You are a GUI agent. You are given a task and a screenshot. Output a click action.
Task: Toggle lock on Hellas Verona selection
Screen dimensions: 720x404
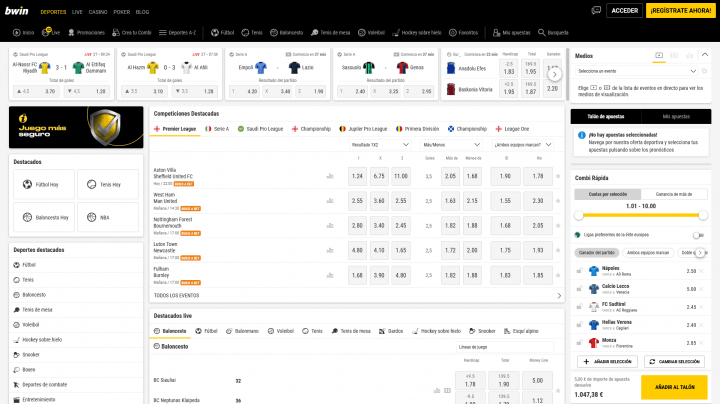click(x=579, y=325)
